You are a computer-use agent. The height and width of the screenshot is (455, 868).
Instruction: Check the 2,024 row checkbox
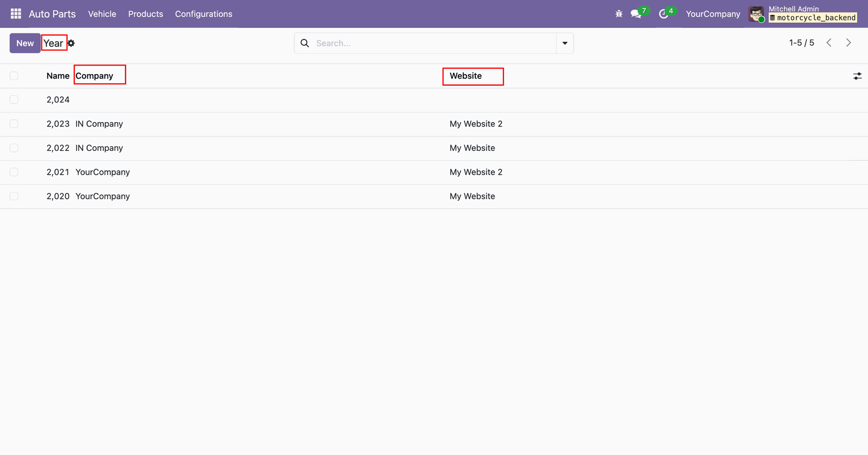[x=14, y=100]
